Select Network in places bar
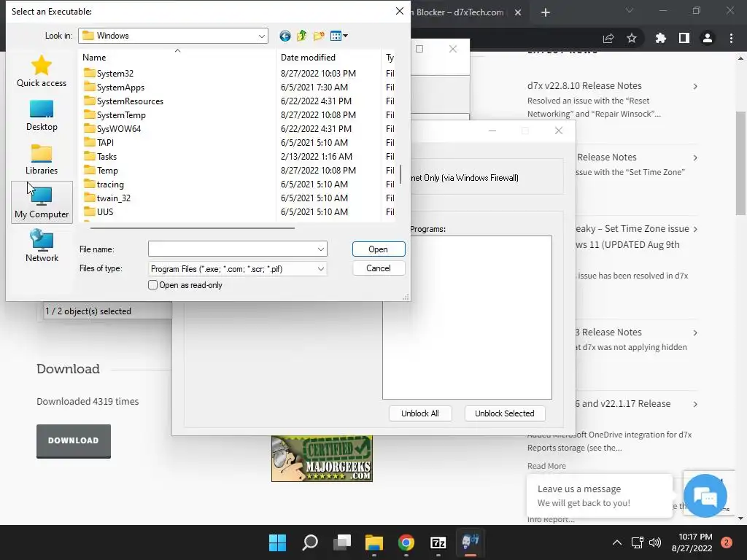The height and width of the screenshot is (560, 747). pyautogui.click(x=42, y=246)
